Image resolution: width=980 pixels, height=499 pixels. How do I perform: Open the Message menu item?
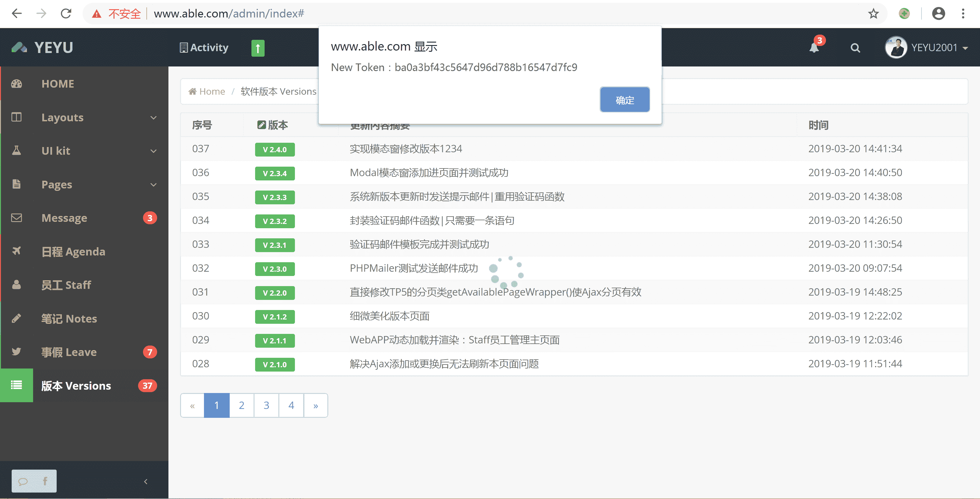coord(65,218)
